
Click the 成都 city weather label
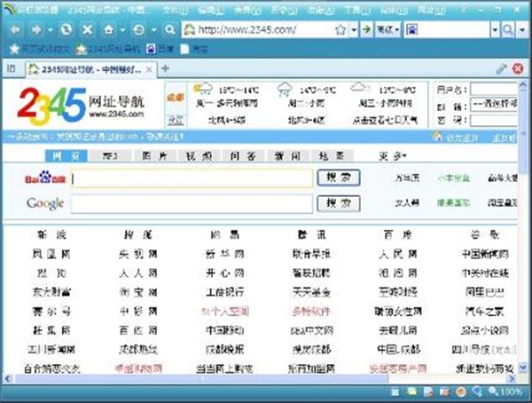point(176,98)
